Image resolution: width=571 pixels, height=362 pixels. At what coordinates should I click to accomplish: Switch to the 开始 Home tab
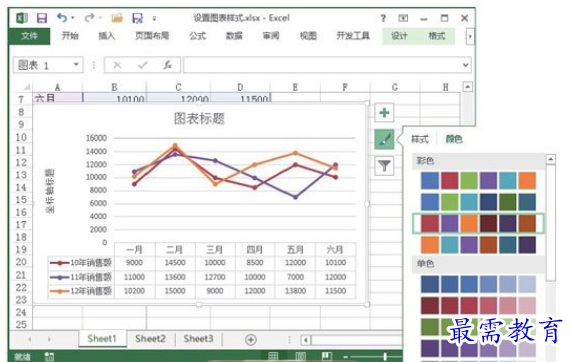coord(70,36)
